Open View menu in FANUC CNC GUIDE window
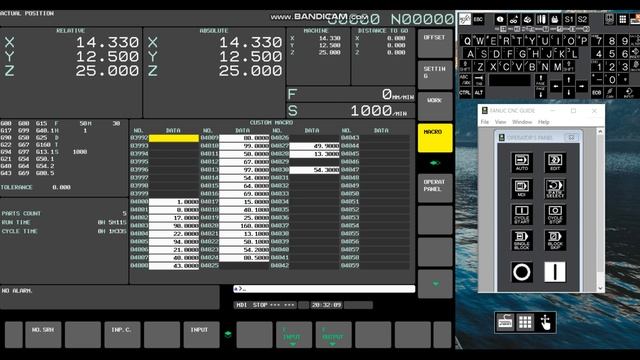Screen dimensions: 640x360 click(500, 122)
